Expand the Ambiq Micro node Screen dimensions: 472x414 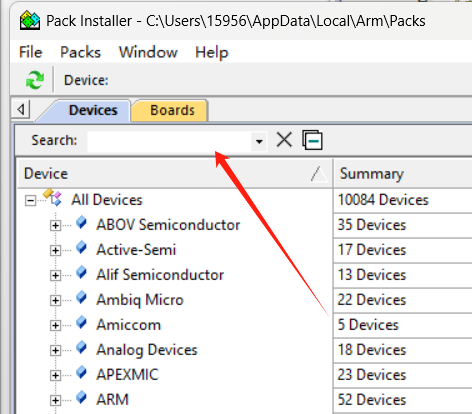[55, 301]
